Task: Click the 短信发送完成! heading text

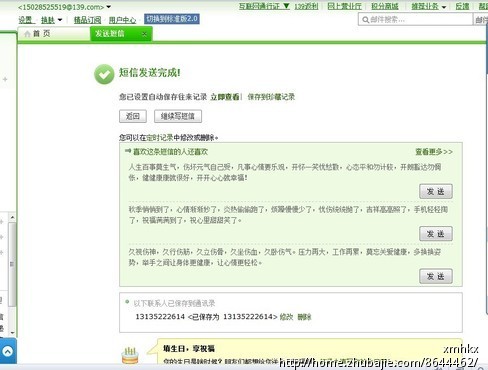Action: click(x=150, y=72)
